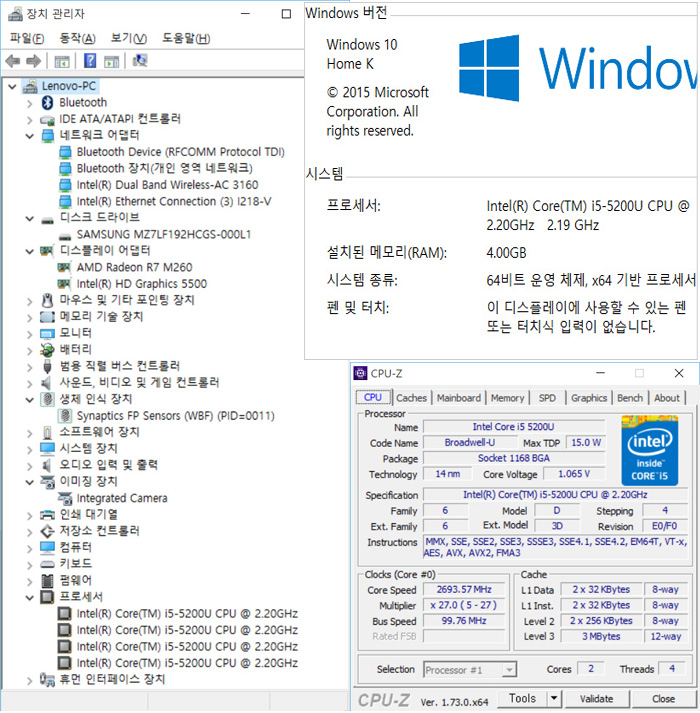This screenshot has height=713, width=700.
Task: Switch to the SPD tab in CPU-Z
Action: (547, 398)
